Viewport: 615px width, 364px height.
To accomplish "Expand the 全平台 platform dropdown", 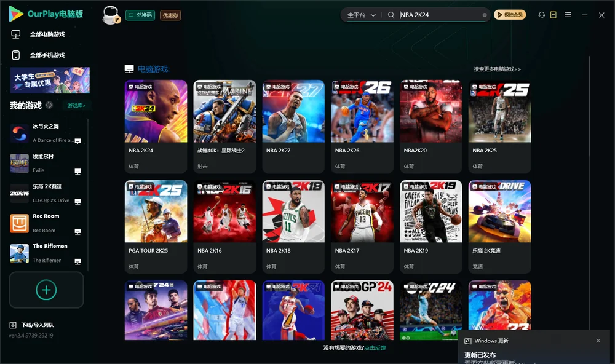I will tap(361, 15).
